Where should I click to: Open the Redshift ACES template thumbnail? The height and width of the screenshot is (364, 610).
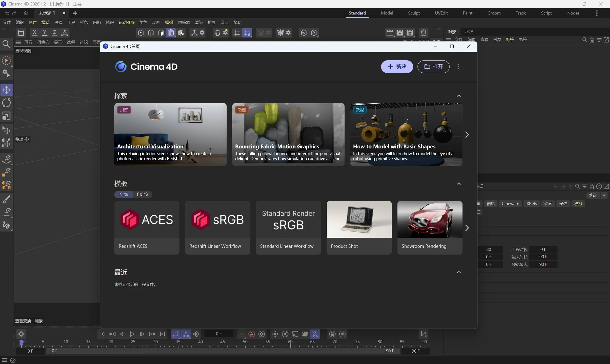147,220
